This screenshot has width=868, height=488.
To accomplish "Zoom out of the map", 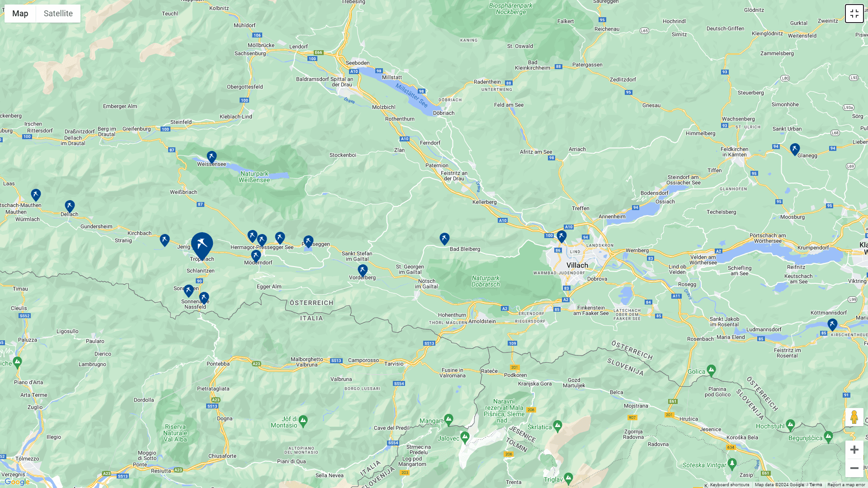I will [854, 468].
